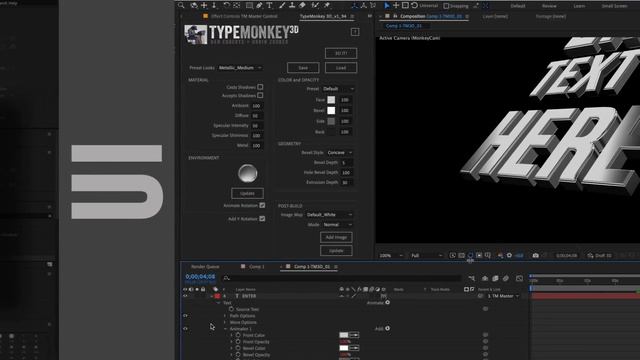This screenshot has width=640, height=360.
Task: Take a snapshot with the camera icon
Action: tap(536, 256)
